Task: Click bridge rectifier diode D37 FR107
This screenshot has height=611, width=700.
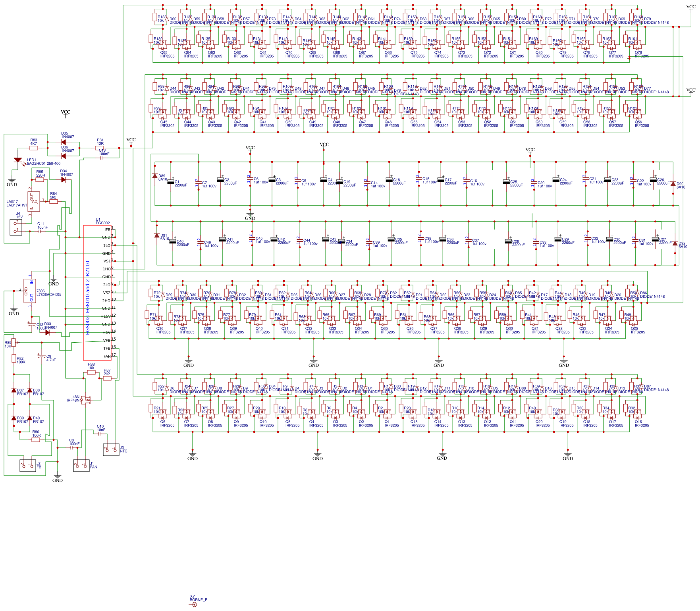Action: point(13,390)
